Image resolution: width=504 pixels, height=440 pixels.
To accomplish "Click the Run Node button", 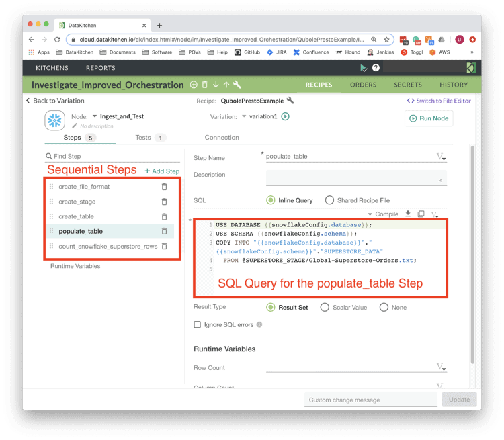I will pyautogui.click(x=429, y=118).
